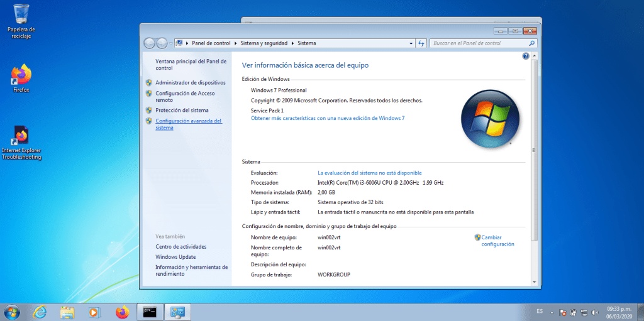Open Internet Explorer from the taskbar

(40, 312)
